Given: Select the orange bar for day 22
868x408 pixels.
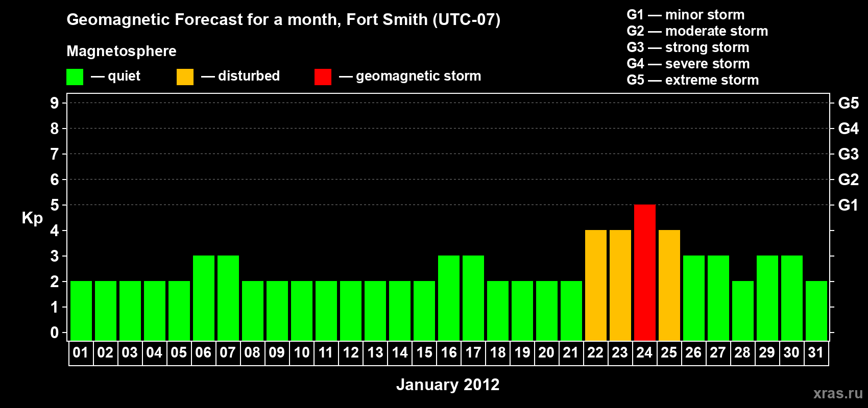Looking at the screenshot, I should 596,285.
